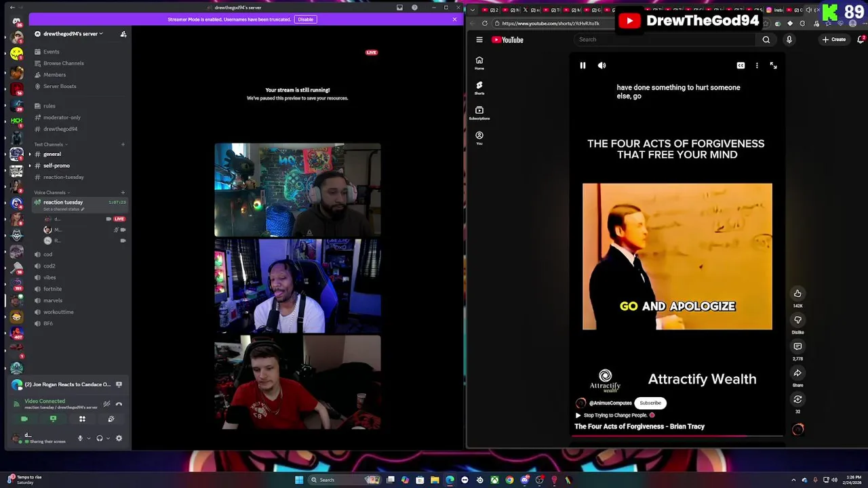Collapse the Voice Channels category

point(51,192)
